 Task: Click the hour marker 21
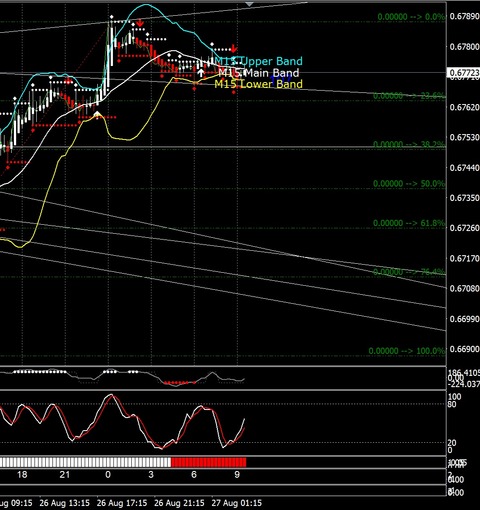coord(65,475)
